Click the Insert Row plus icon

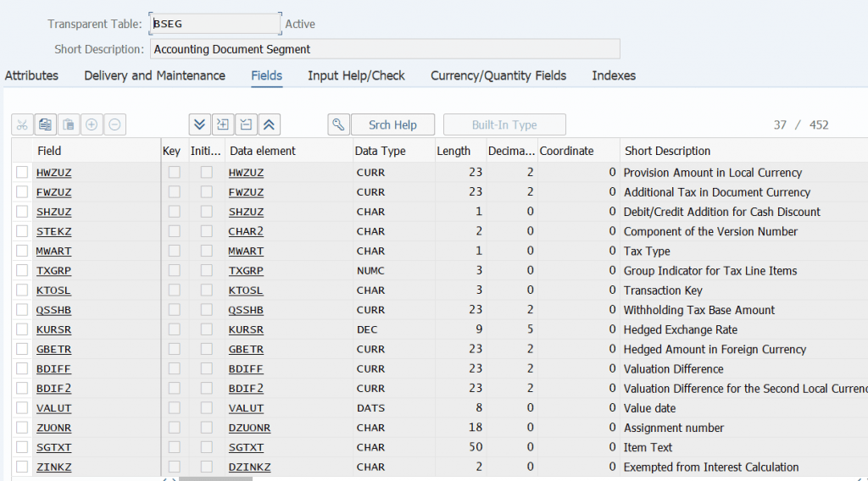click(x=92, y=124)
